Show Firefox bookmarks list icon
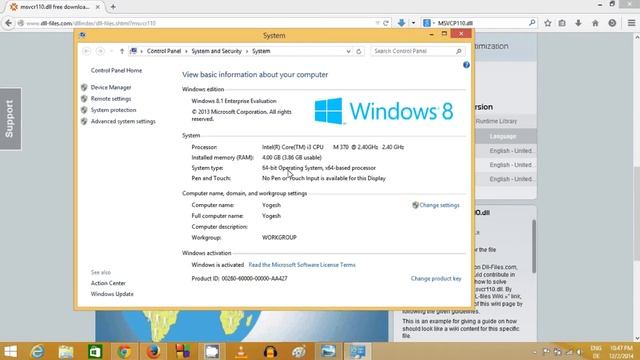Viewport: 640px width, 360px height. coord(562,23)
